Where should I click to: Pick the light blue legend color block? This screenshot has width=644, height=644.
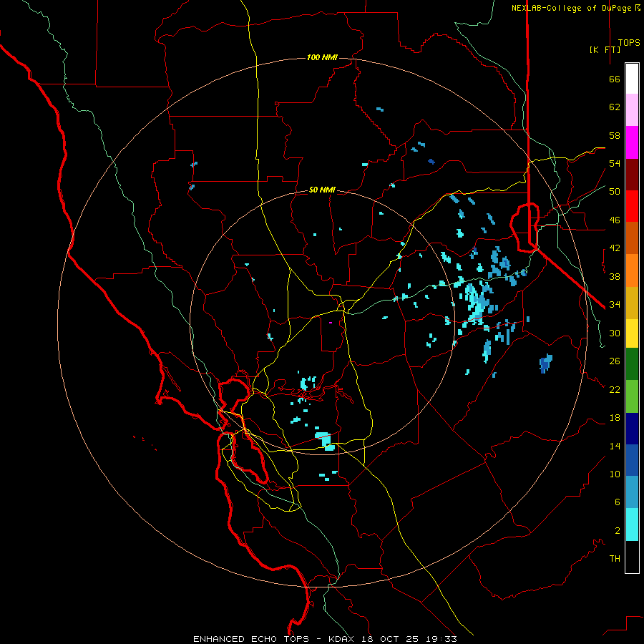coord(632,492)
